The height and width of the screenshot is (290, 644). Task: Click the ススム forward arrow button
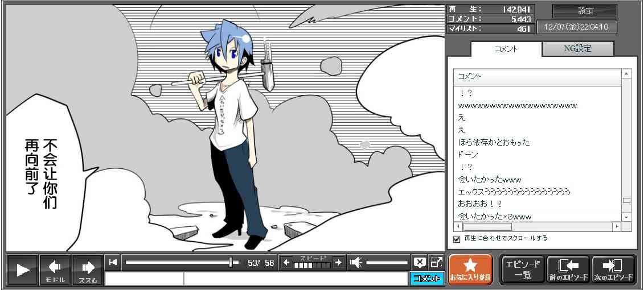pos(88,270)
